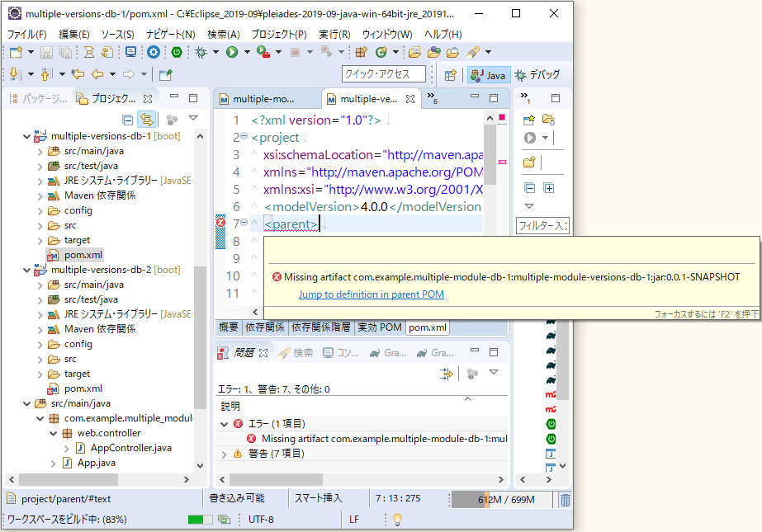Image resolution: width=762 pixels, height=532 pixels.
Task: Click the Save icon in the toolbar
Action: [x=46, y=52]
